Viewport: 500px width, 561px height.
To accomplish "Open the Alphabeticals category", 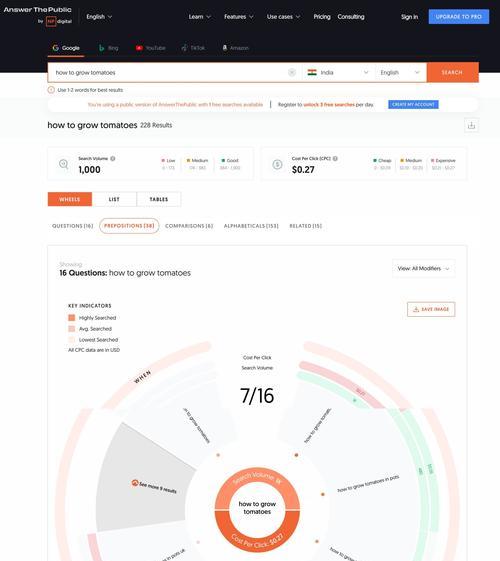I will [251, 226].
